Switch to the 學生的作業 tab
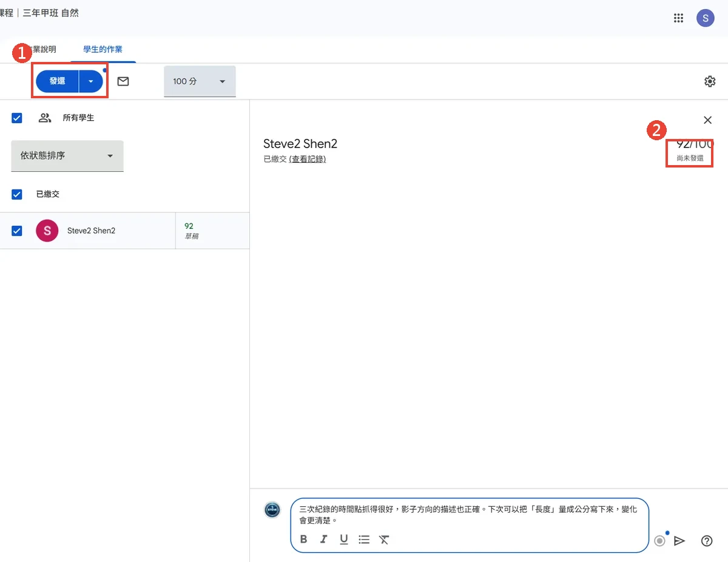728x562 pixels. pos(103,49)
